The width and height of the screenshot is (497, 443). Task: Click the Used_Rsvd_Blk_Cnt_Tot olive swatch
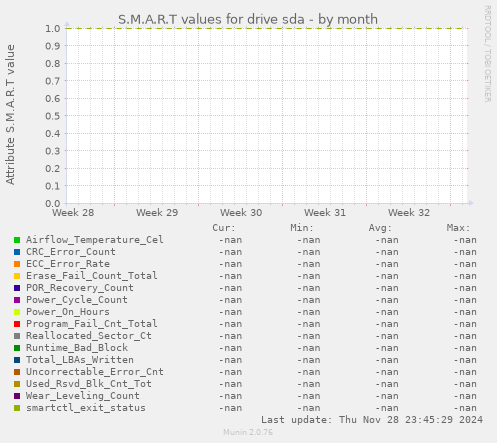pos(17,384)
